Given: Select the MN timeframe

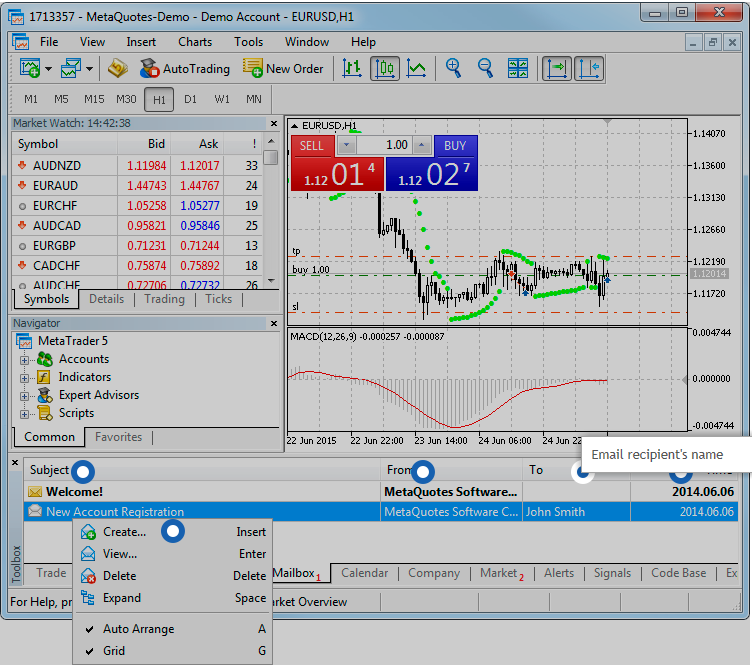Looking at the screenshot, I should coord(254,99).
